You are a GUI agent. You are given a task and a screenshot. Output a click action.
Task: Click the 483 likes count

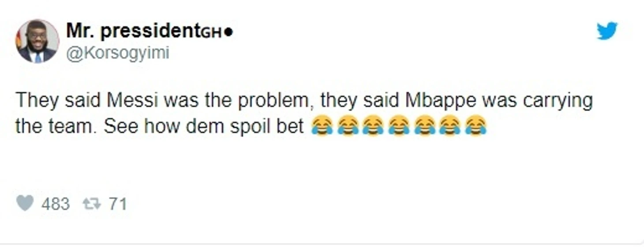tap(56, 204)
